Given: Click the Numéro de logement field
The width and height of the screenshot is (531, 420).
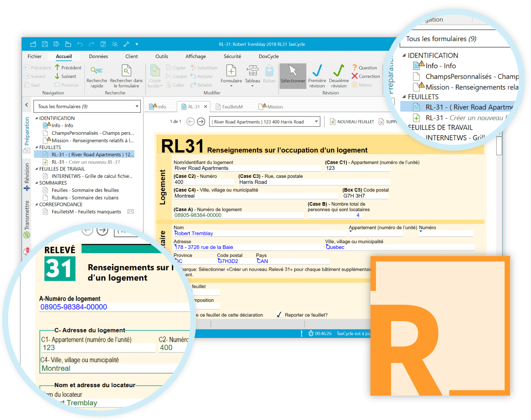Looking at the screenshot, I should click(x=238, y=215).
